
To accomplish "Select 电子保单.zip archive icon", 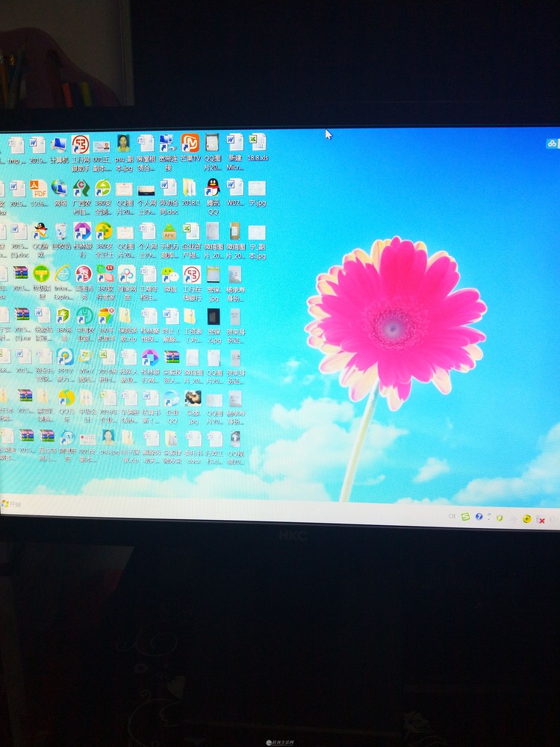I will click(130, 447).
